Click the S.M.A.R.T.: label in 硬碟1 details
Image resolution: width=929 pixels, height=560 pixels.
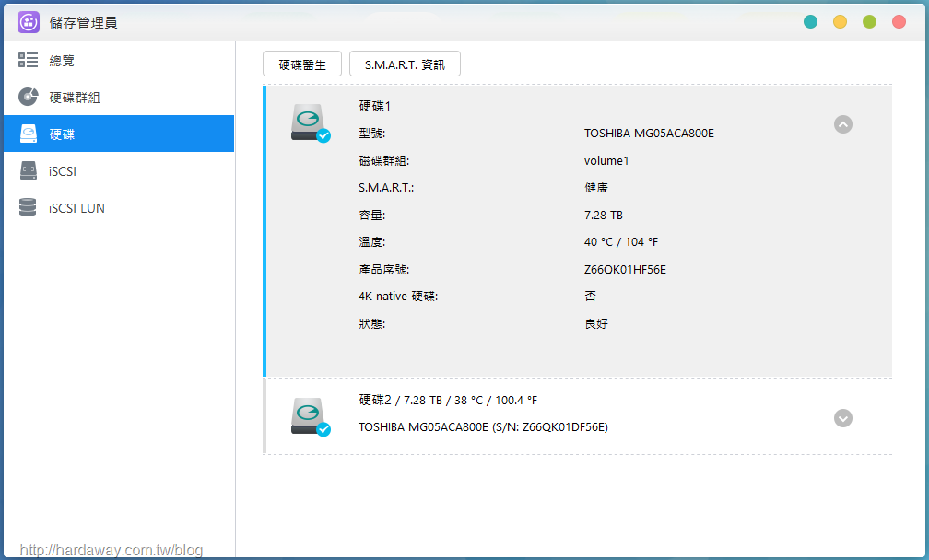[x=386, y=188]
